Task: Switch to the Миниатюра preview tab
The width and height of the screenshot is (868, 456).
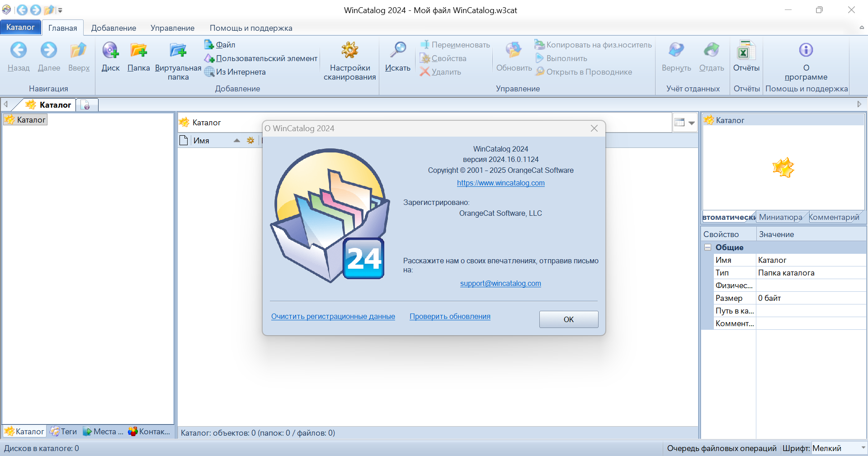Action: (781, 217)
